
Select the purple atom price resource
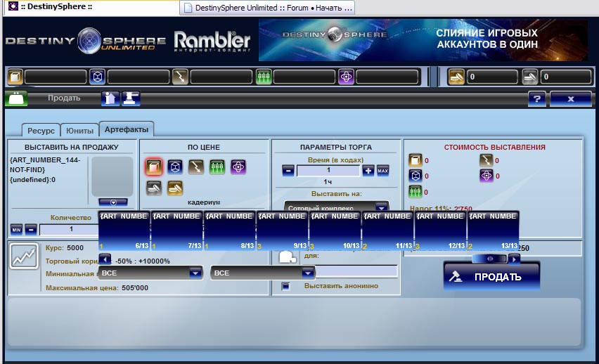[x=238, y=167]
